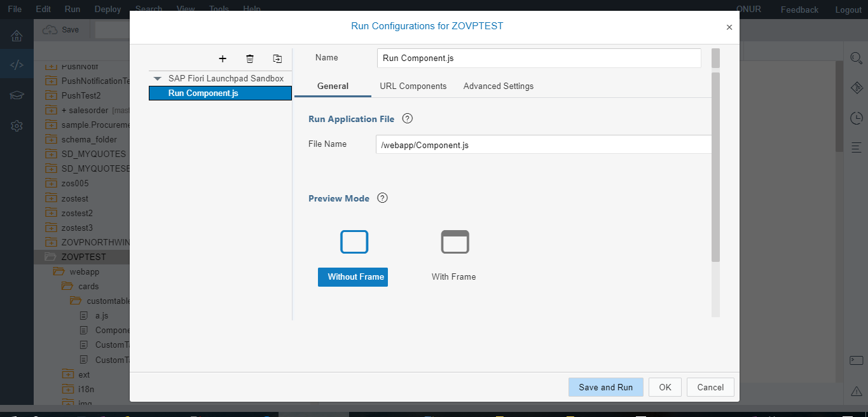The width and height of the screenshot is (868, 417).
Task: Switch to the URL Components tab
Action: tap(413, 86)
